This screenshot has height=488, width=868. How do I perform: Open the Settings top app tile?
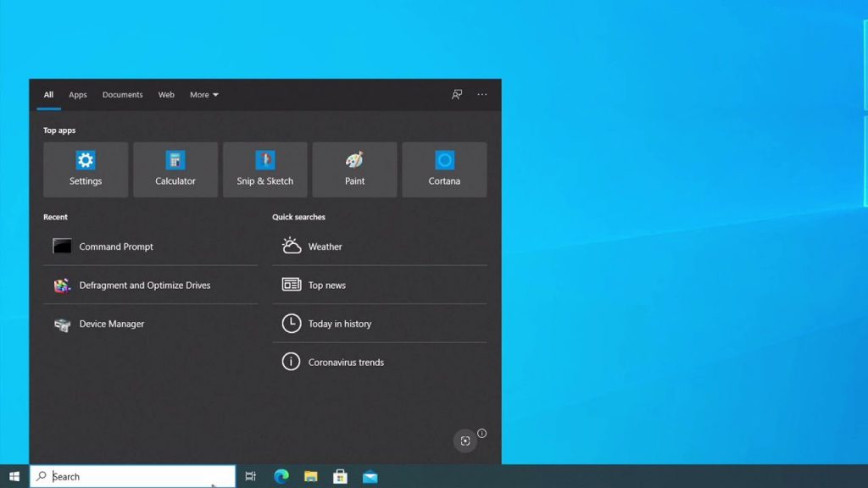86,169
